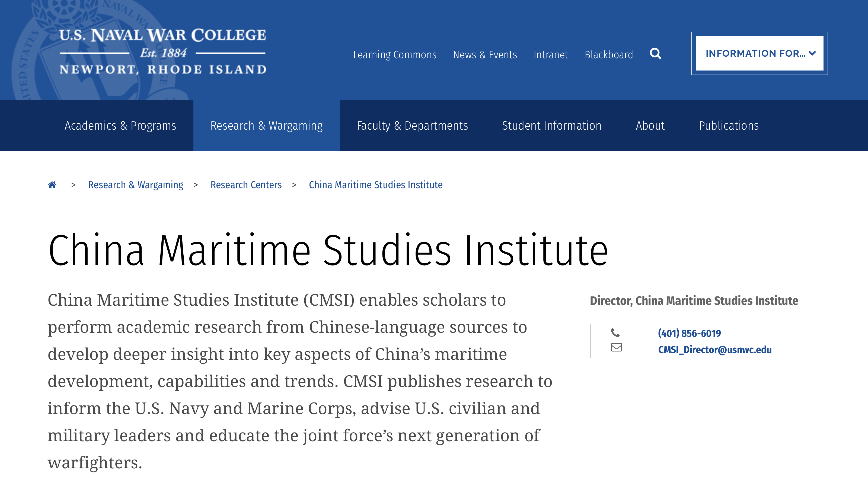
Task: Open News & Events link
Action: pyautogui.click(x=485, y=55)
